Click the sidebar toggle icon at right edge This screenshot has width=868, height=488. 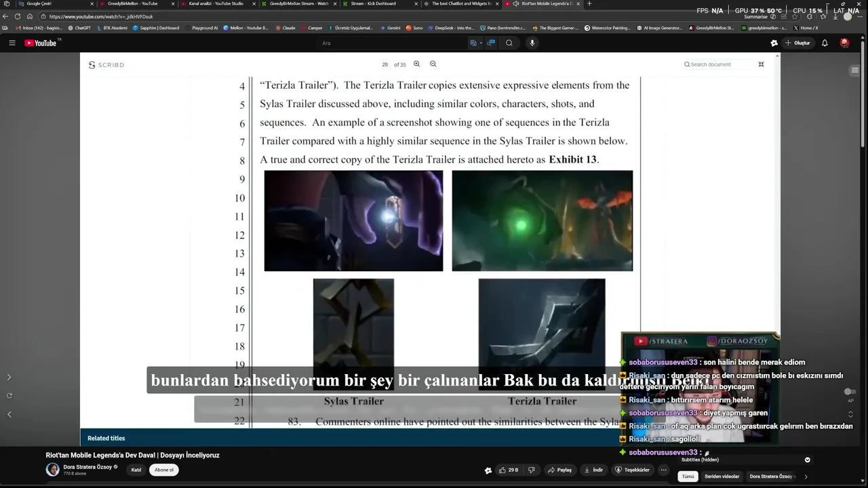pos(854,70)
